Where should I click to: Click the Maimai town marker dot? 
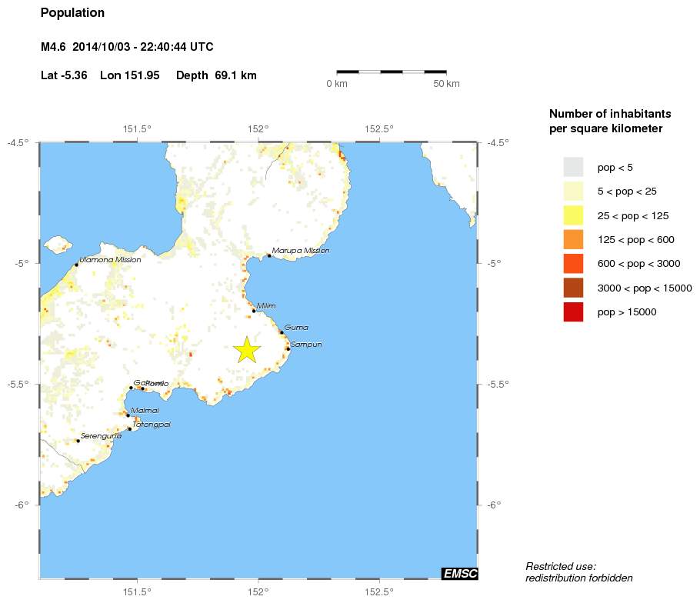(128, 415)
